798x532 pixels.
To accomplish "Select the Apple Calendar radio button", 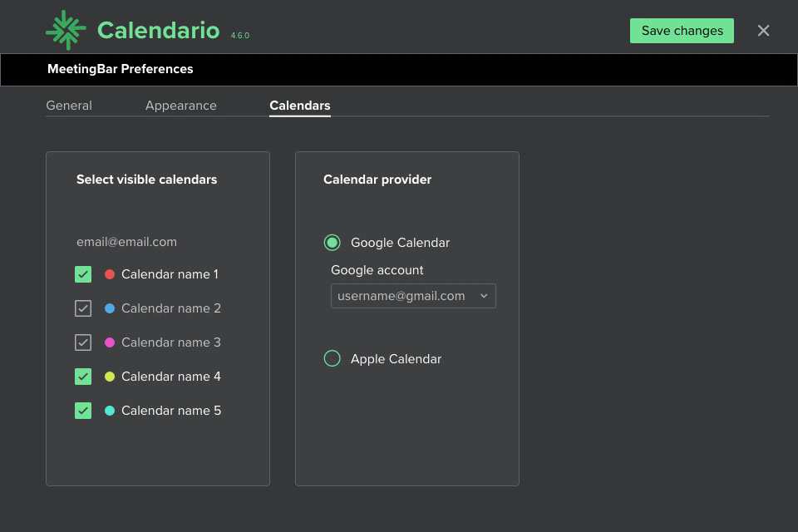I will [332, 359].
